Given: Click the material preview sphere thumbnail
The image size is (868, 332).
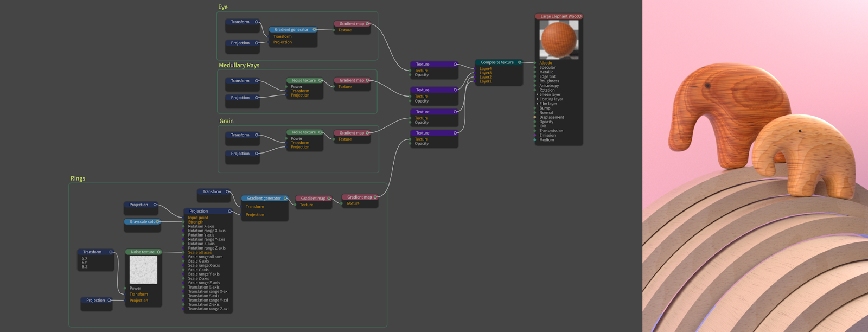Looking at the screenshot, I should point(559,40).
